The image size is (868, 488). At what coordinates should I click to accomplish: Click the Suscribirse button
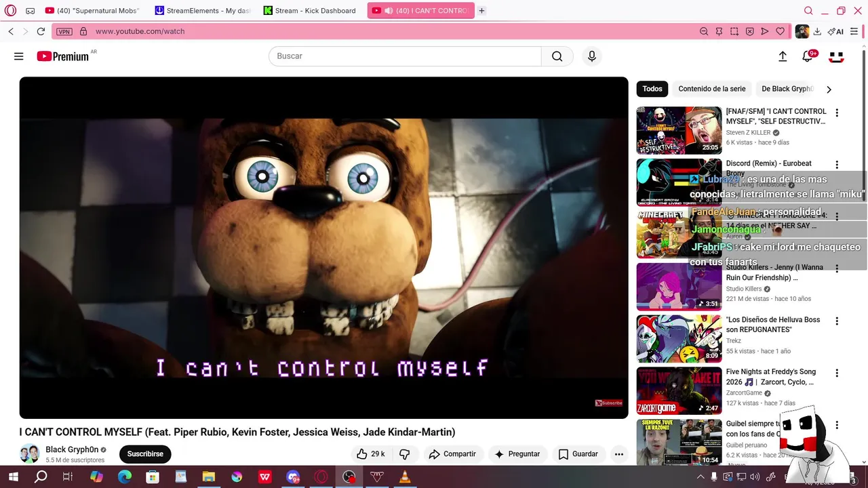click(145, 454)
